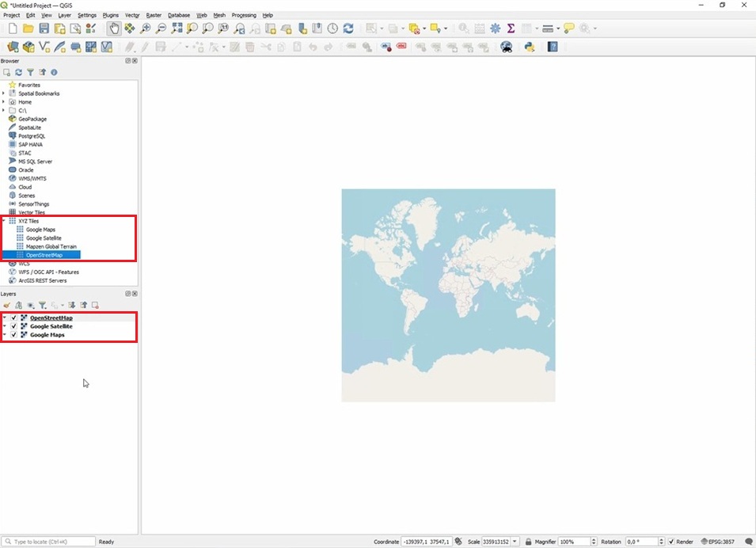Viewport: 756px width, 548px height.
Task: Uncheck the OpenStreetMap layer visibility checkbox
Action: point(14,318)
